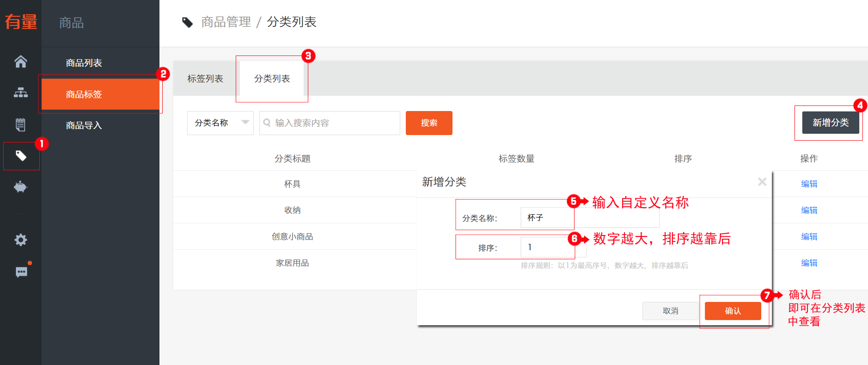This screenshot has height=365, width=868.
Task: Open the settings gear icon
Action: [x=21, y=240]
